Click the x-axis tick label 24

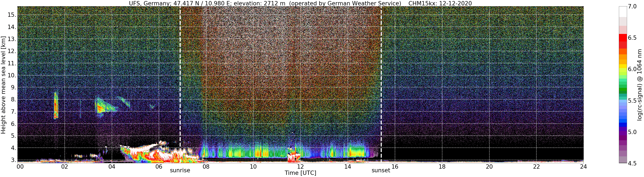583,166
